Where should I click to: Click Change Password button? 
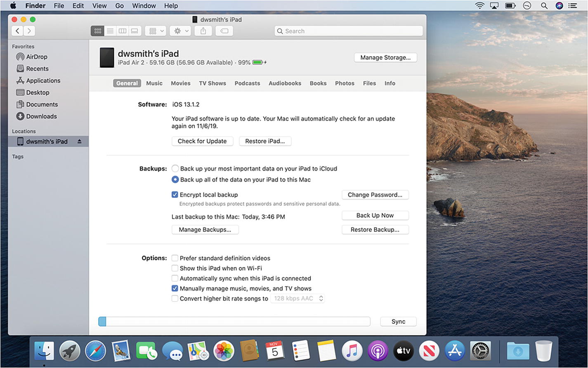click(375, 195)
